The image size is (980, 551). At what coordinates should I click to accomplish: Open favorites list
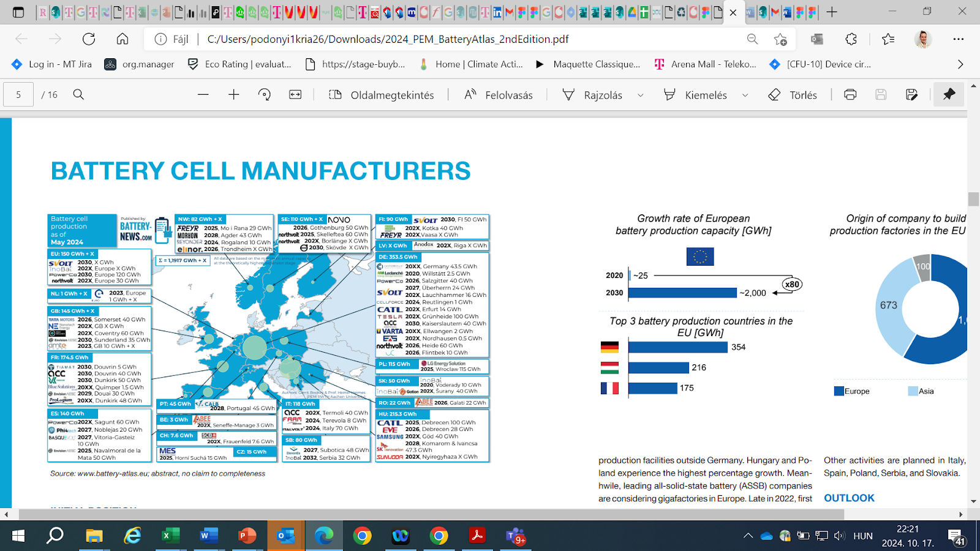pos(888,39)
